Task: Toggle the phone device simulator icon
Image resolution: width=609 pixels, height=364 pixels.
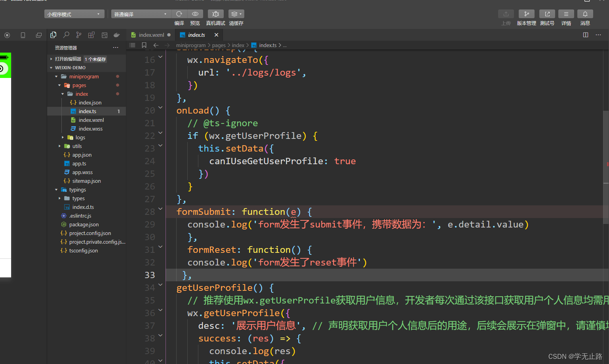Action: 23,35
